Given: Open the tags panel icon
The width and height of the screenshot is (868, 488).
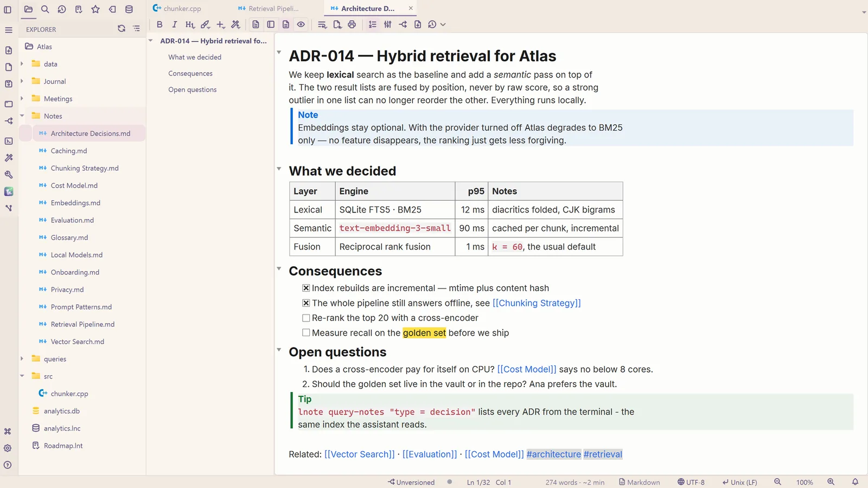Looking at the screenshot, I should point(112,9).
